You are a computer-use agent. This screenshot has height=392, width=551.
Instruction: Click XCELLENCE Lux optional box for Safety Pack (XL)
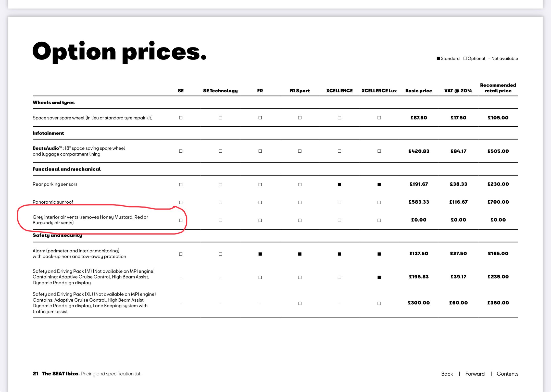[x=379, y=303]
